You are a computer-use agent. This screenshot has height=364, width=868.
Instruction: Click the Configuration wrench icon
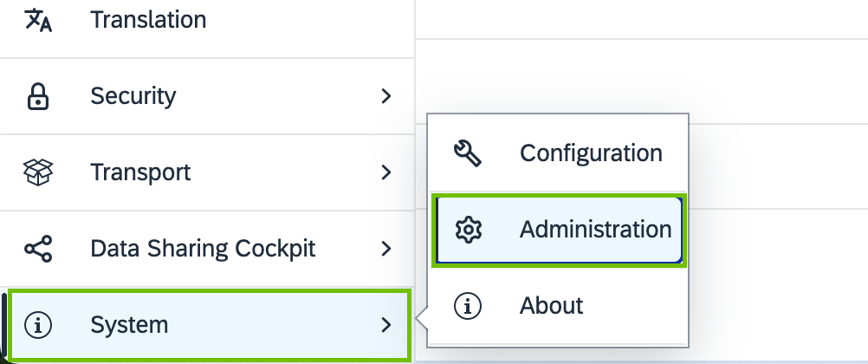click(x=469, y=153)
